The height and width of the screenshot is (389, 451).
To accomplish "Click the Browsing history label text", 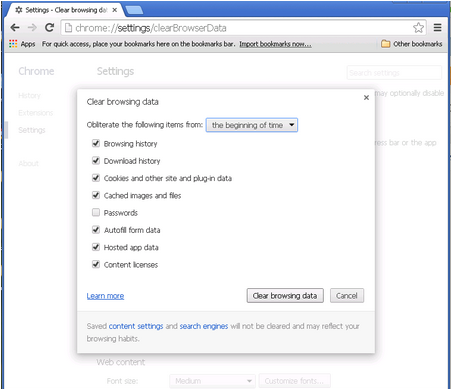I will click(130, 144).
